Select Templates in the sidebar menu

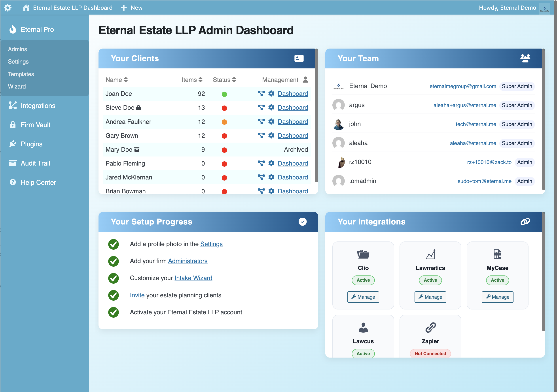[x=21, y=74]
